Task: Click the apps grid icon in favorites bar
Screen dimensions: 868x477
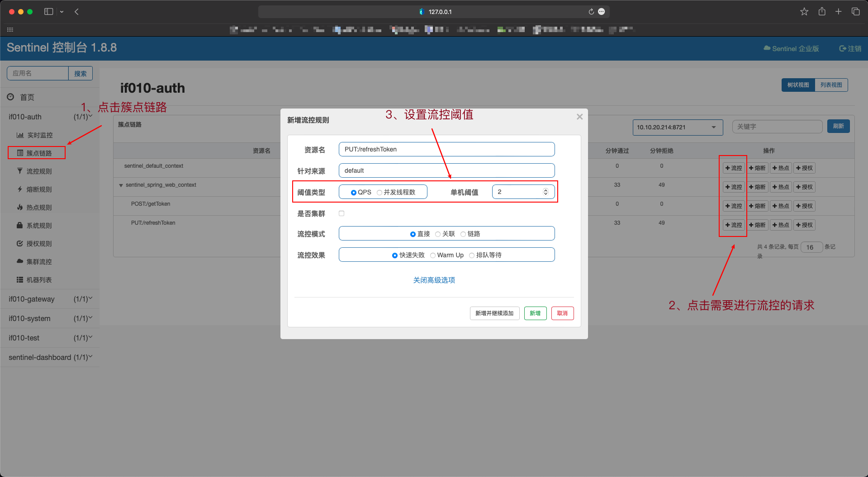Action: pyautogui.click(x=10, y=30)
